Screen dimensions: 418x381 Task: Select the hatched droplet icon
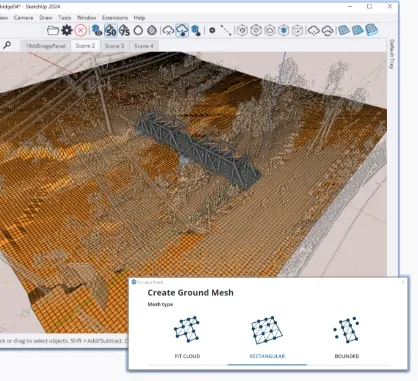point(152,31)
